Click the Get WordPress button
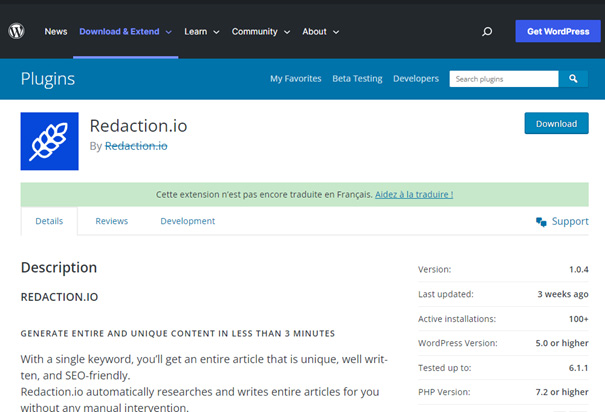The image size is (605, 412). tap(557, 31)
